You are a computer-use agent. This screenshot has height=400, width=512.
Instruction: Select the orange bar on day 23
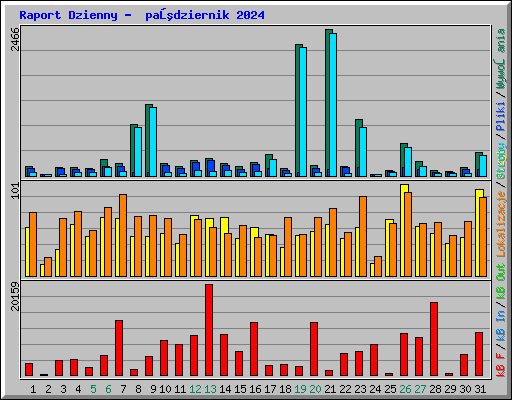(363, 236)
